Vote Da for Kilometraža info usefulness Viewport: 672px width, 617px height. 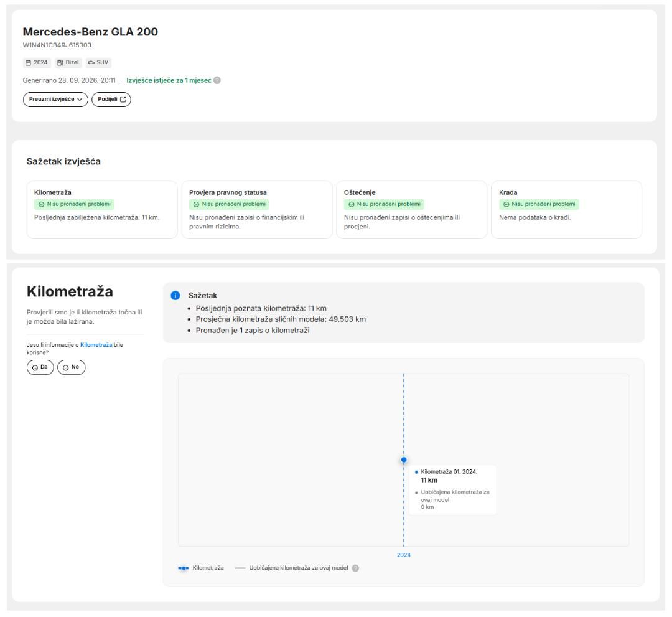click(40, 367)
